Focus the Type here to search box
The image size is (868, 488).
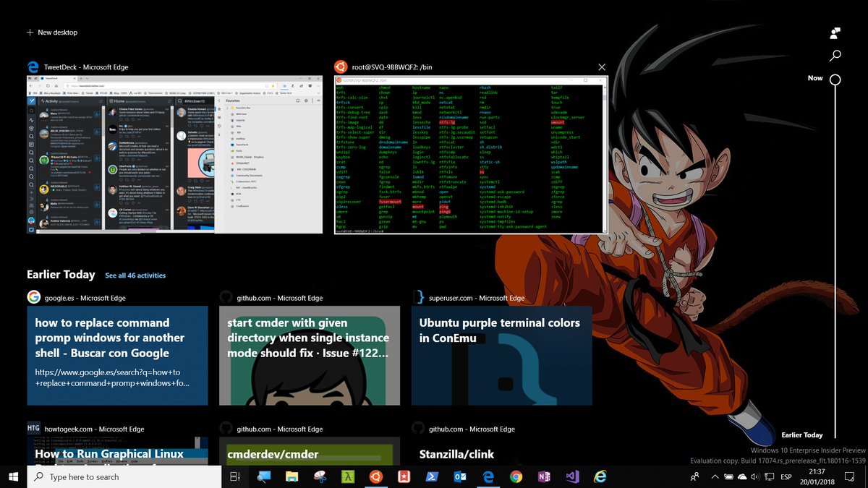(124, 476)
